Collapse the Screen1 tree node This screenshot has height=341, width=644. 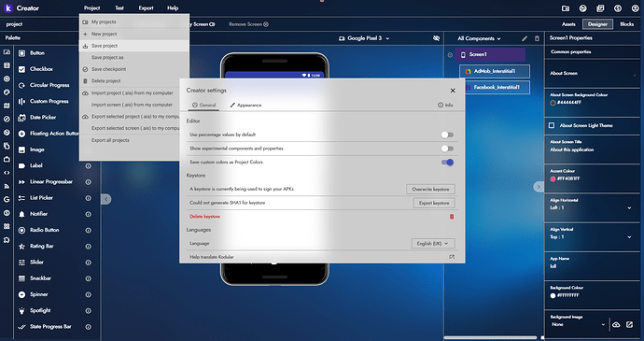(450, 55)
